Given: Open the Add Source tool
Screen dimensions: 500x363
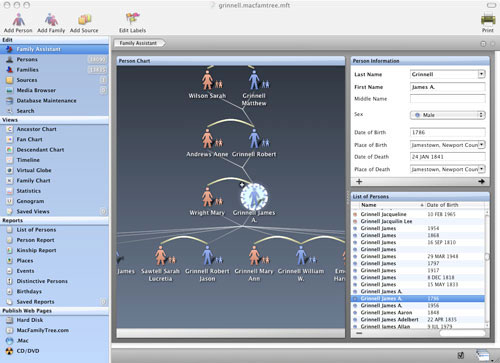Looking at the screenshot, I should (x=84, y=20).
